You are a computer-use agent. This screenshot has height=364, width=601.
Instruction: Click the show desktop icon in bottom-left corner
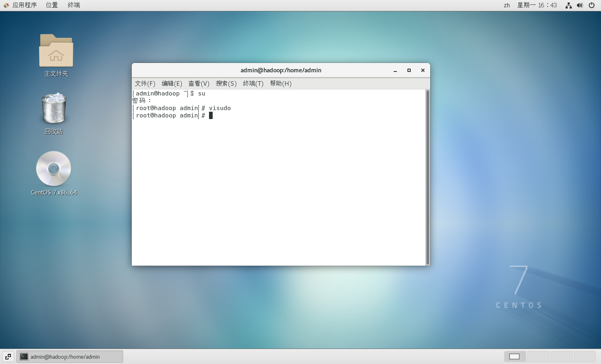click(7, 356)
